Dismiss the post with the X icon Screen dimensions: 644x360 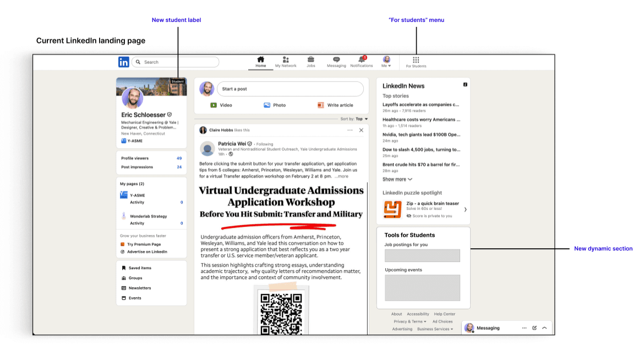tap(362, 130)
